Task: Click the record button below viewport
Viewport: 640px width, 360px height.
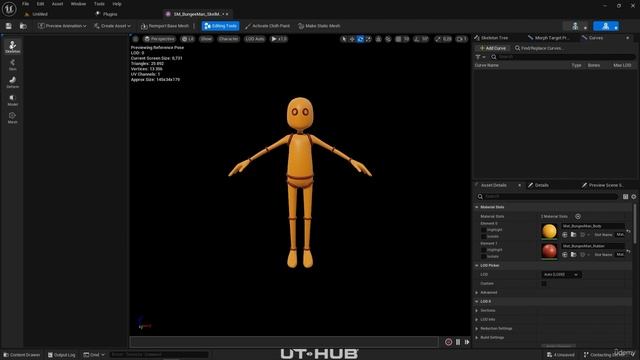Action: (x=448, y=342)
